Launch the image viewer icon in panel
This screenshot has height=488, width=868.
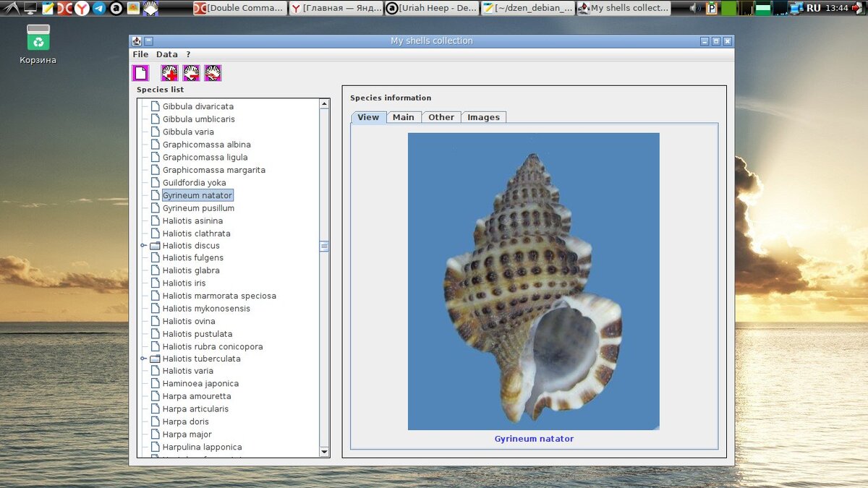[133, 8]
